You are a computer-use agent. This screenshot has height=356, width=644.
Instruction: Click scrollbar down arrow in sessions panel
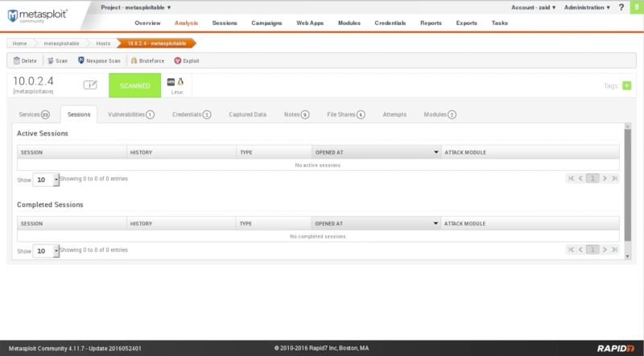pyautogui.click(x=628, y=256)
